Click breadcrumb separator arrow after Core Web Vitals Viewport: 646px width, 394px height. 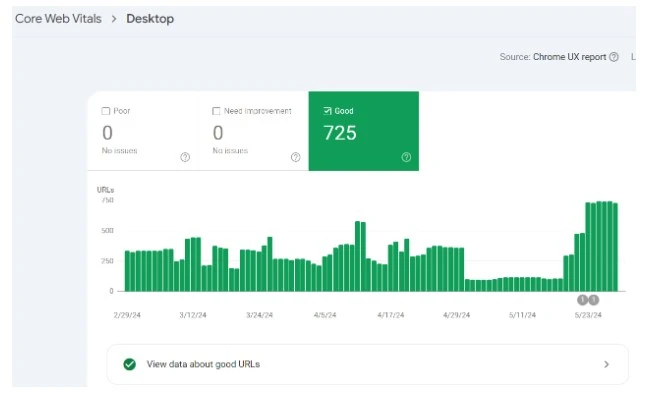click(x=114, y=19)
